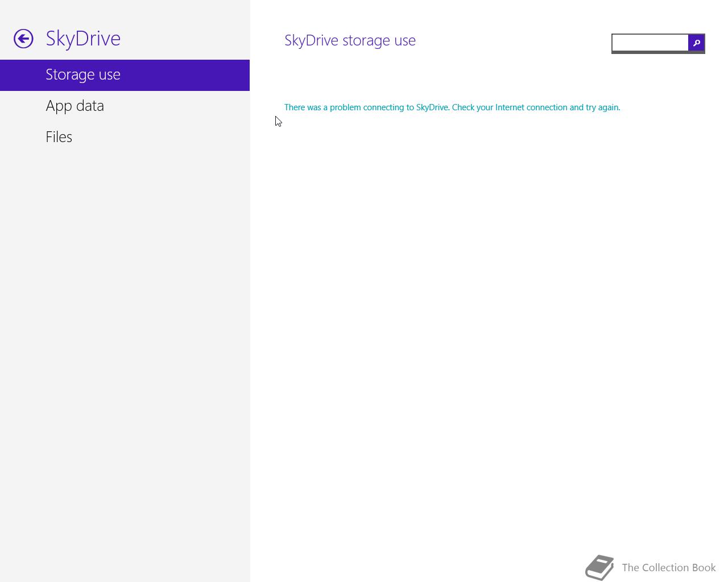Click the SkyDrive header title
The height and width of the screenshot is (582, 728).
tap(83, 39)
